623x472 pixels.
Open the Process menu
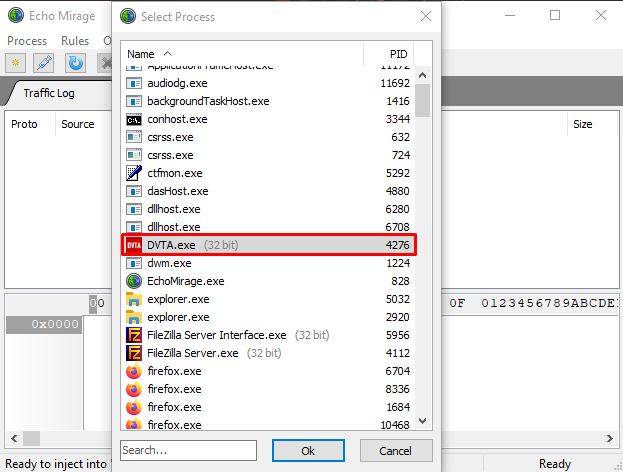coord(27,41)
